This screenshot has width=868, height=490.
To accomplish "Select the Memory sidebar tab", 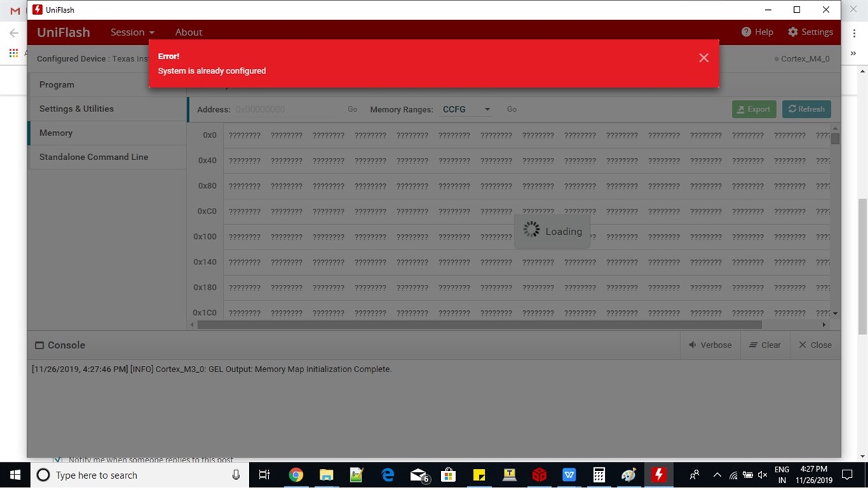I will point(107,133).
